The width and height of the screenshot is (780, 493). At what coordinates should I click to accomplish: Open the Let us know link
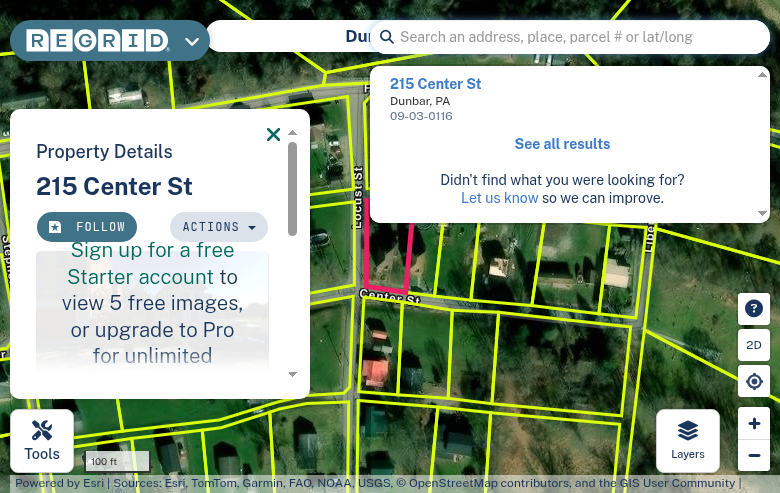(x=499, y=198)
